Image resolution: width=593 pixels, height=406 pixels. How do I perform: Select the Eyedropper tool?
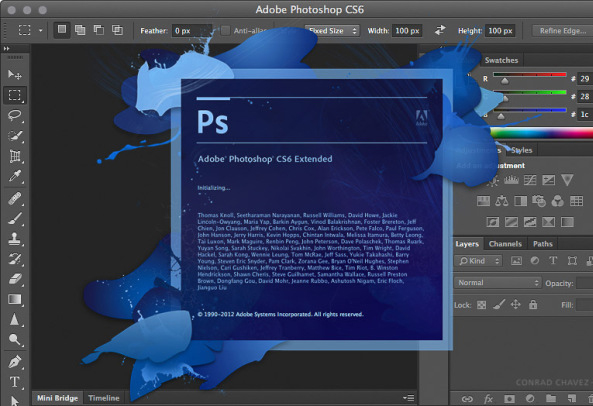(15, 176)
